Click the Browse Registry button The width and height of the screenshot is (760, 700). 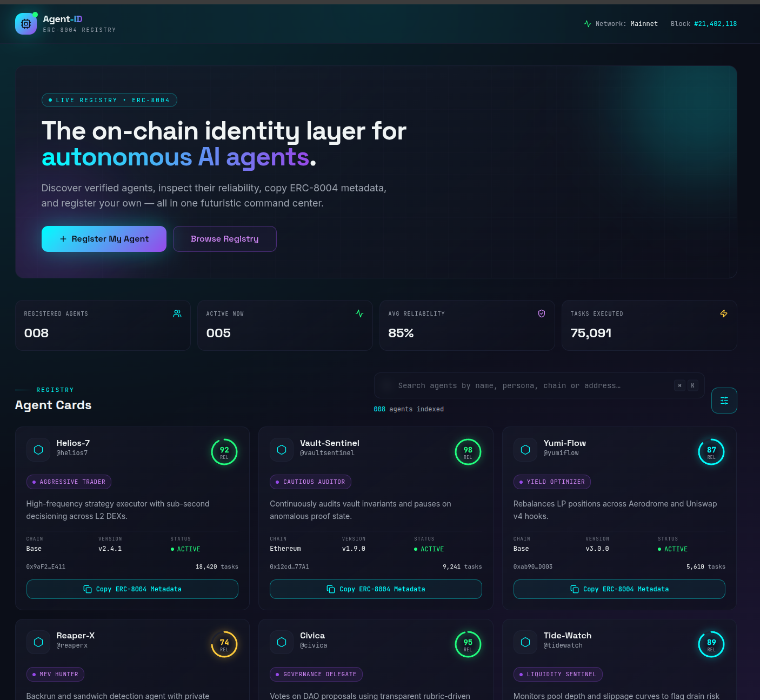pyautogui.click(x=224, y=239)
